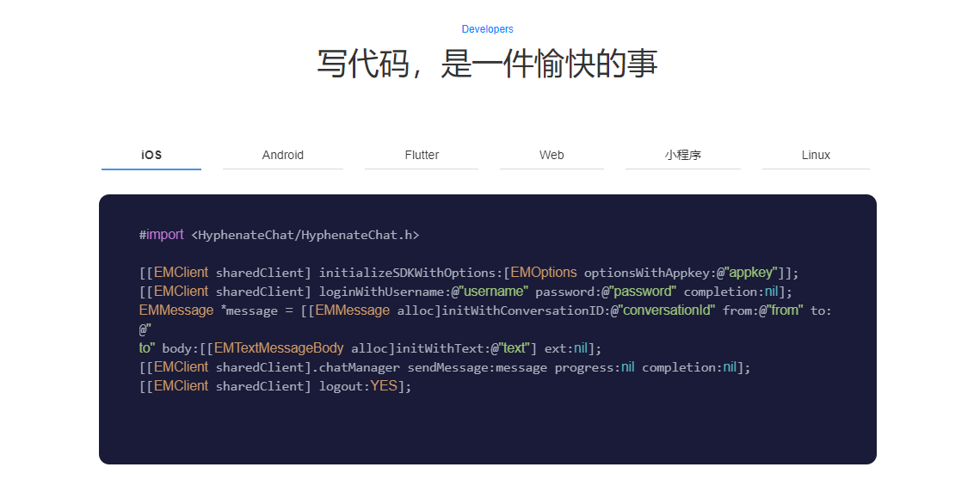This screenshot has height=504, width=980.
Task: Click the blue EMMessage class name
Action: point(176,310)
